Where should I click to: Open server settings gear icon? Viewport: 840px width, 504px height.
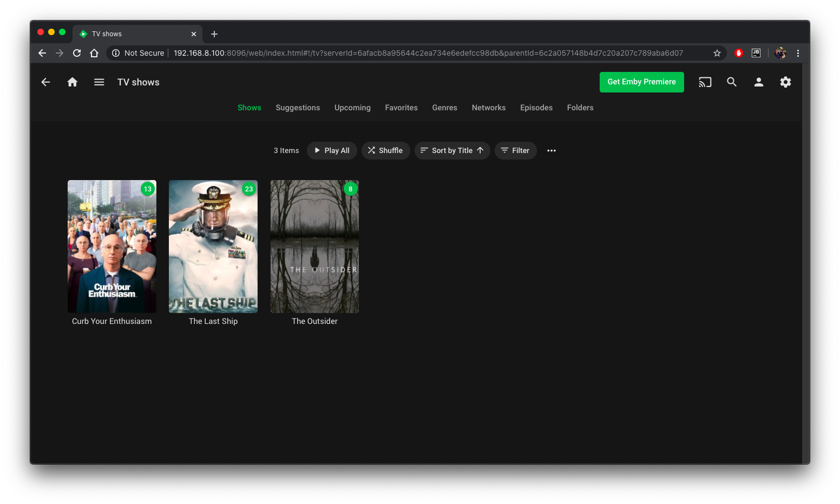(x=785, y=82)
